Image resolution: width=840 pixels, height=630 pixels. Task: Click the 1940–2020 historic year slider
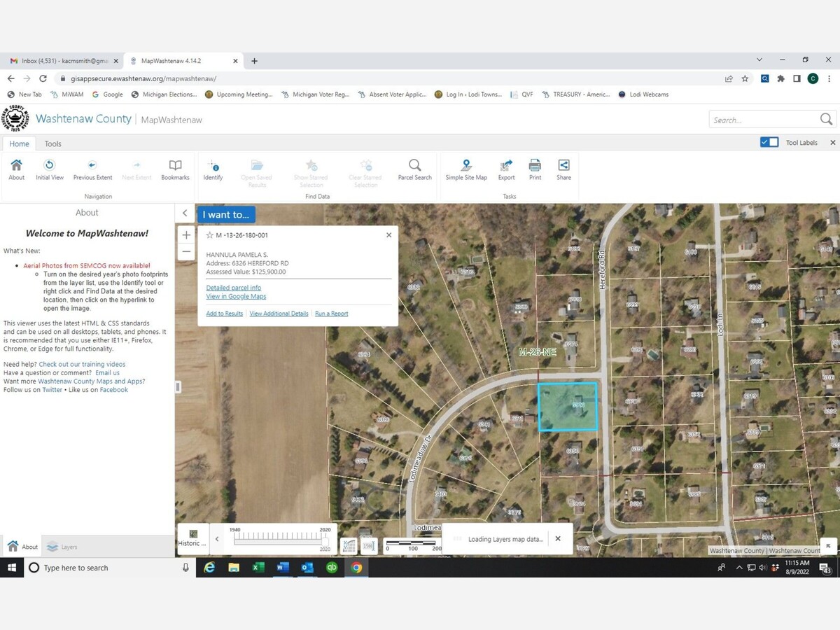(x=280, y=540)
